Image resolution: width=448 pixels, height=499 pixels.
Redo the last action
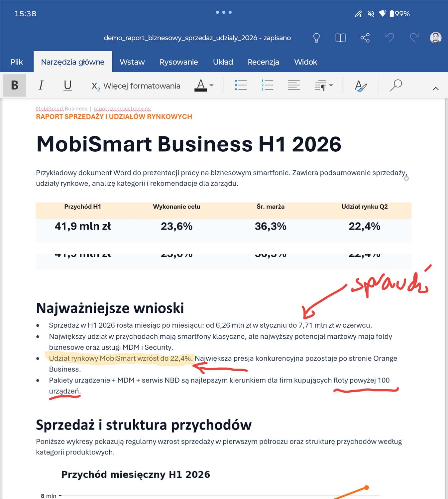pyautogui.click(x=414, y=38)
